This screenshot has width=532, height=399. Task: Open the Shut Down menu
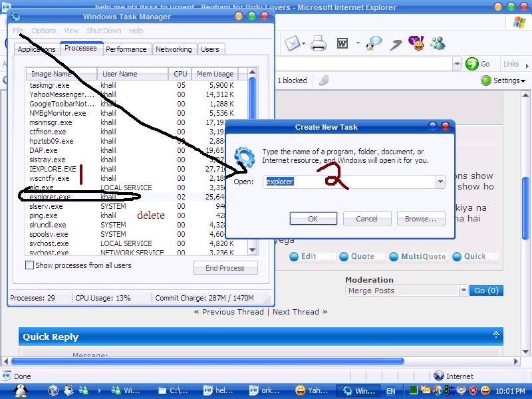click(104, 31)
